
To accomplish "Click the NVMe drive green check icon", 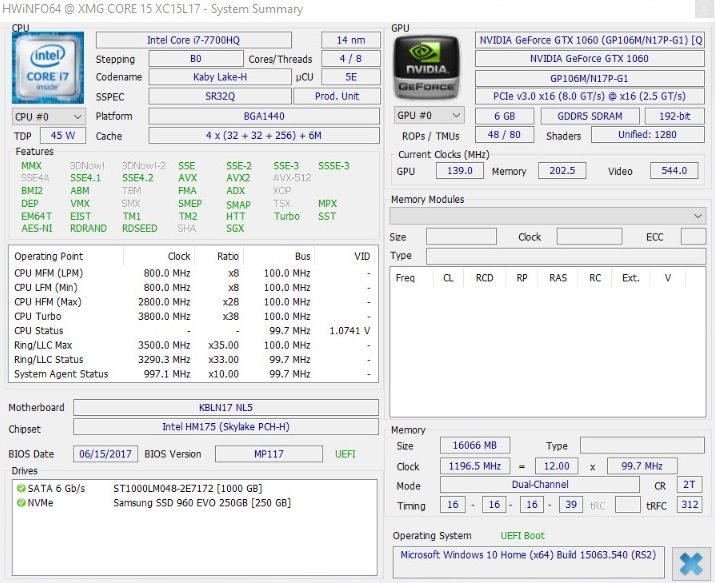I will [21, 503].
